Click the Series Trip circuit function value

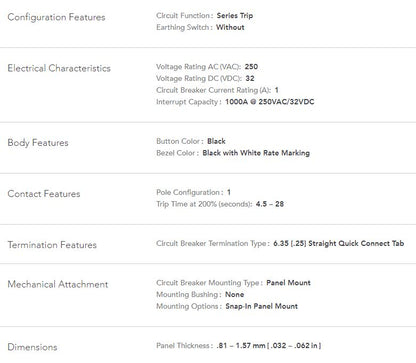pos(235,16)
